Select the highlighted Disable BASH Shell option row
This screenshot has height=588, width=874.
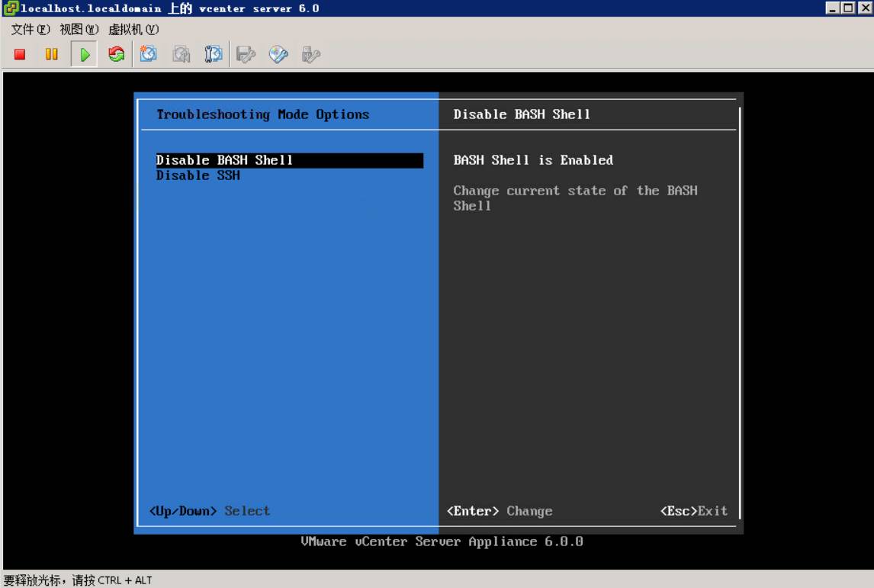pyautogui.click(x=290, y=160)
